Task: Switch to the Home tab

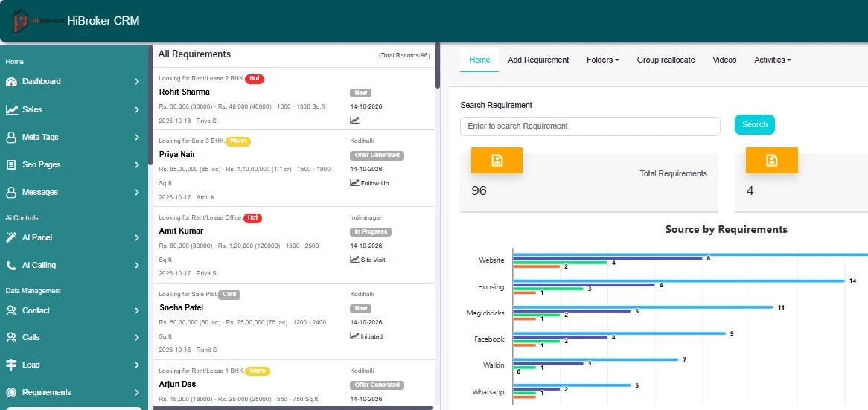Action: click(479, 60)
